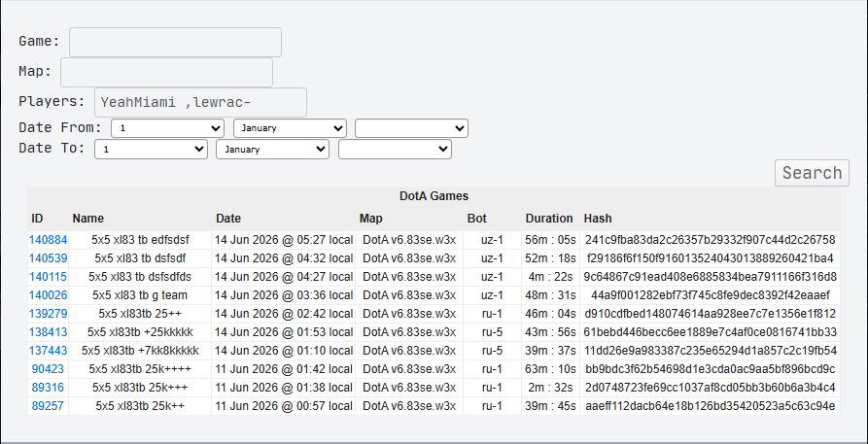
Task: Click the Game input field
Action: [175, 42]
